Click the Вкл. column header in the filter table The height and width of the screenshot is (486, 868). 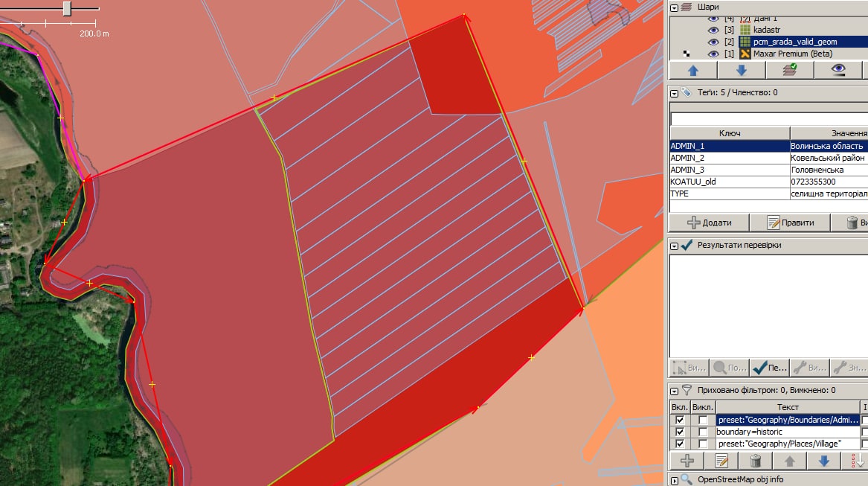[679, 407]
